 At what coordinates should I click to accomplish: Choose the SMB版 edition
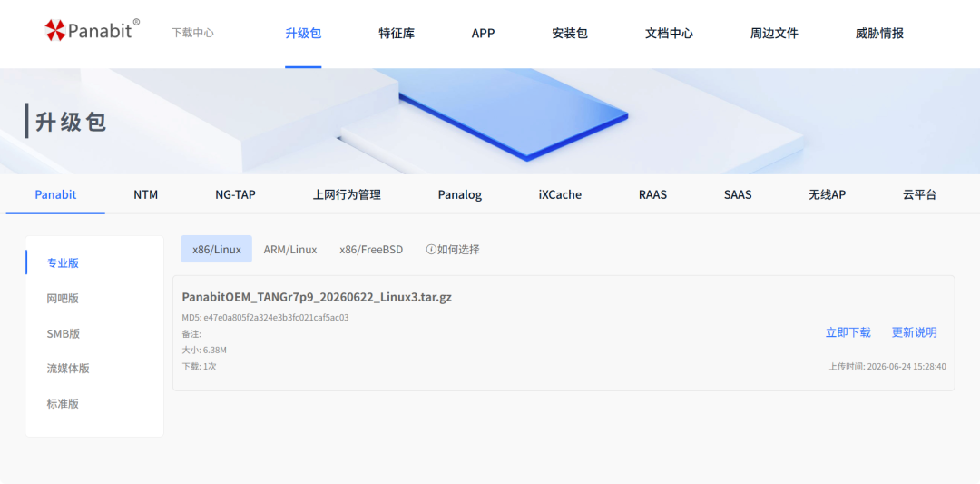tap(64, 333)
